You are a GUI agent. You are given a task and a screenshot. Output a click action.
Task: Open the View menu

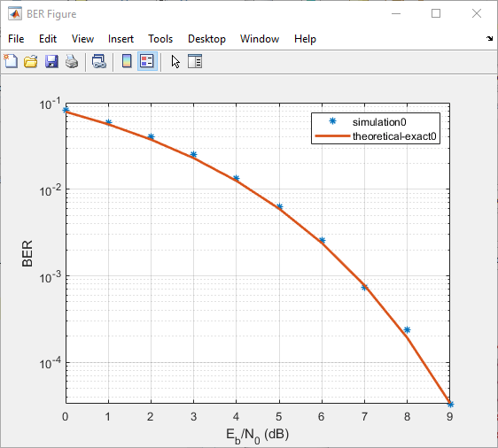pyautogui.click(x=82, y=39)
